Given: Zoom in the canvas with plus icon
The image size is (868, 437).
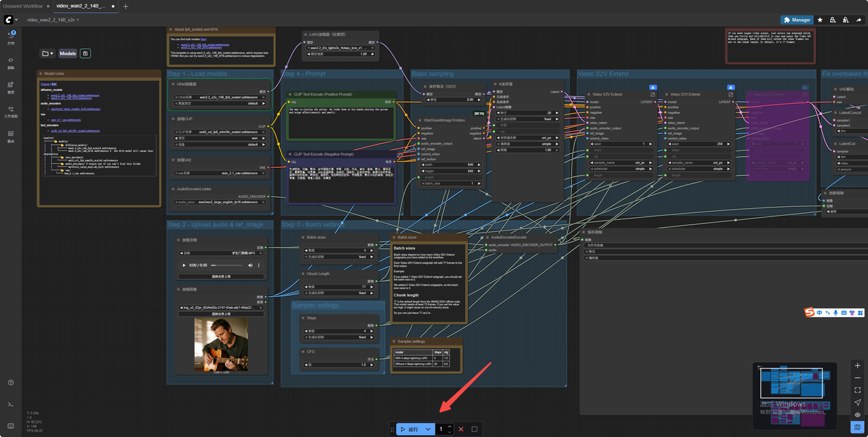Looking at the screenshot, I should click(x=858, y=365).
